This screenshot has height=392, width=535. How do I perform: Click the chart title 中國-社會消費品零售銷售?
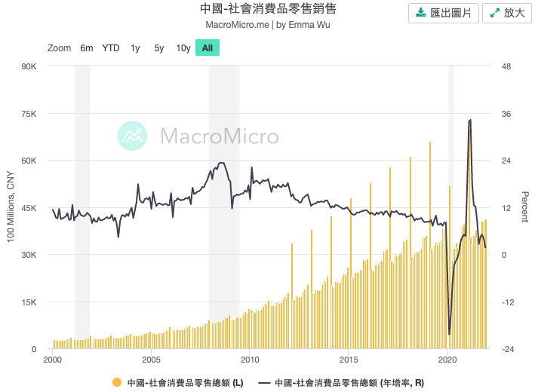click(x=268, y=9)
